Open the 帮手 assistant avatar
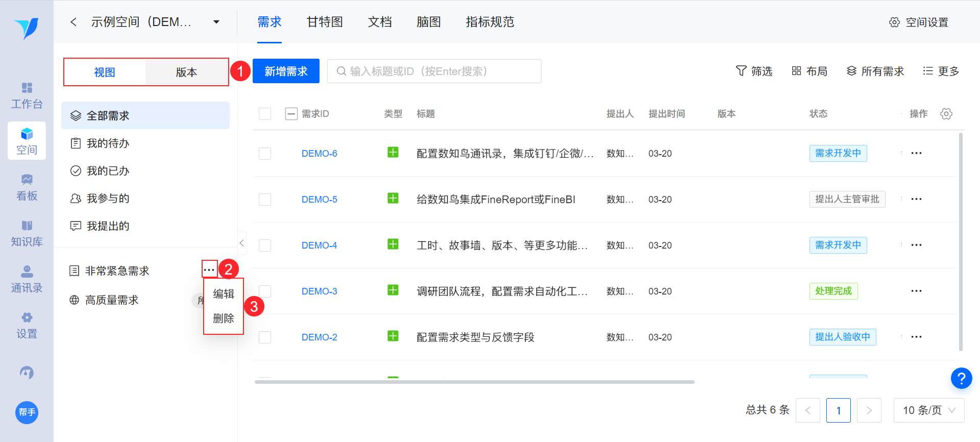This screenshot has height=442, width=980. (27, 412)
